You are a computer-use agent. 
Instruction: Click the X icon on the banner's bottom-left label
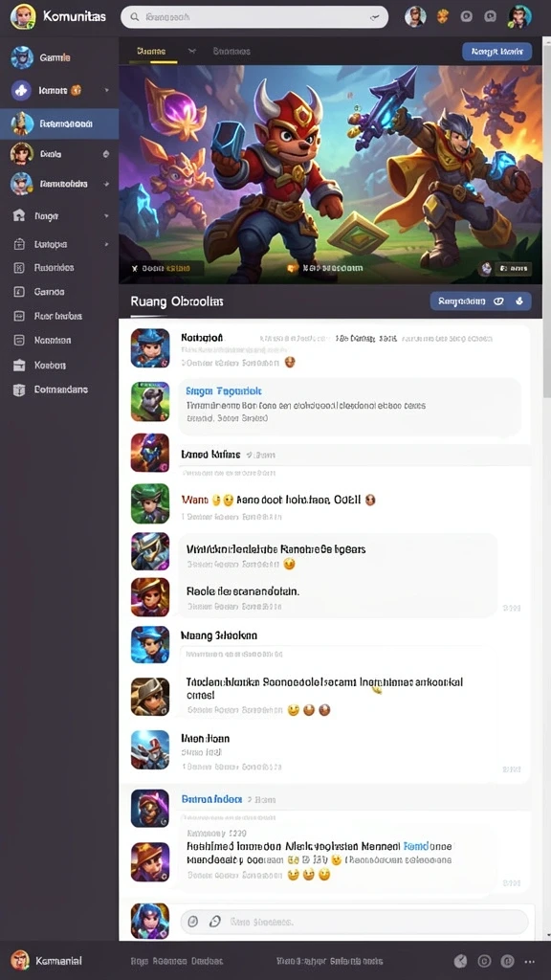134,269
